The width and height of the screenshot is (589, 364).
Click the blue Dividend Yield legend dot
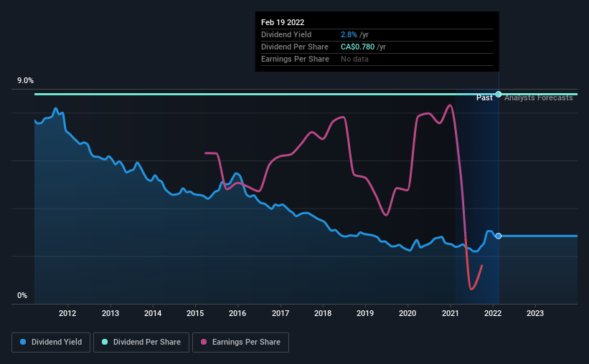click(x=23, y=342)
